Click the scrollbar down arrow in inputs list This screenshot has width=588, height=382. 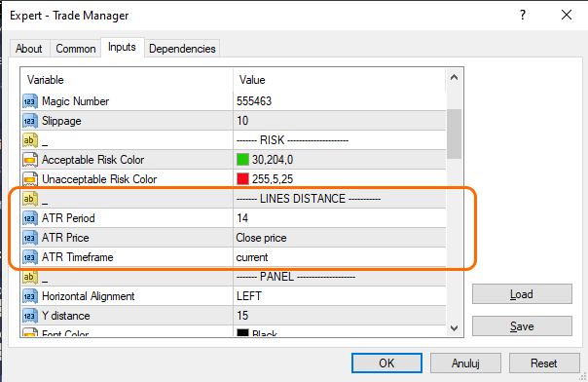tap(454, 328)
